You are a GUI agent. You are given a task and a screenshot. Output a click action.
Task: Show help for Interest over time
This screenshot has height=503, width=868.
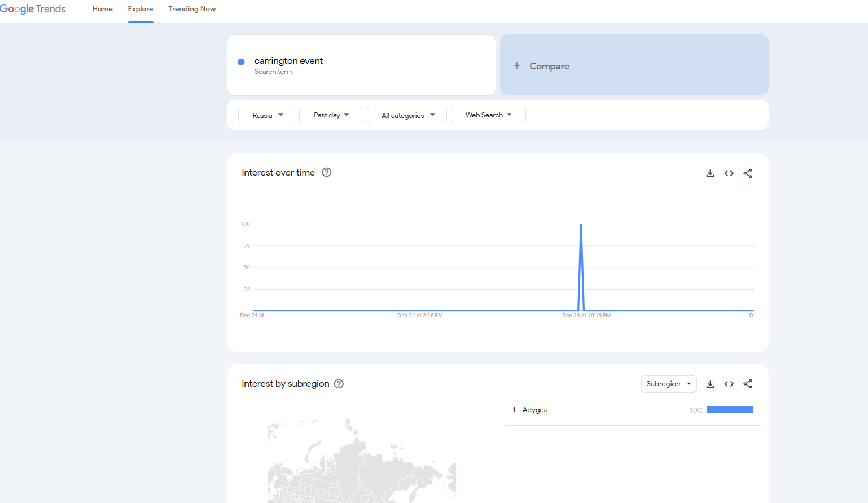pyautogui.click(x=327, y=172)
